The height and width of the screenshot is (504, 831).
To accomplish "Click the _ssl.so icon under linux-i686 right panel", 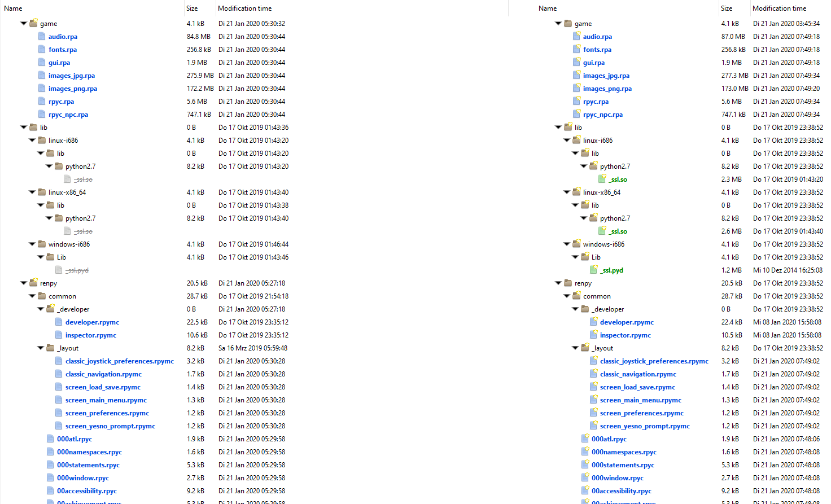I will coord(602,179).
